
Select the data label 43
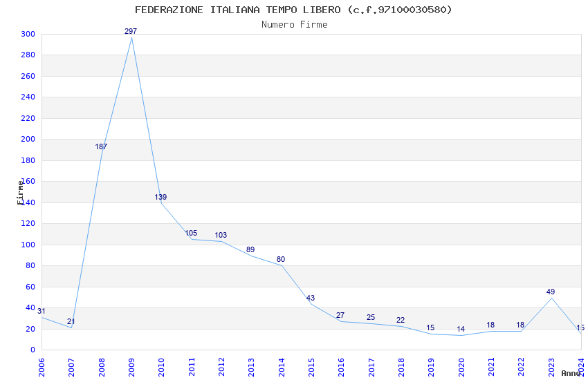311,298
